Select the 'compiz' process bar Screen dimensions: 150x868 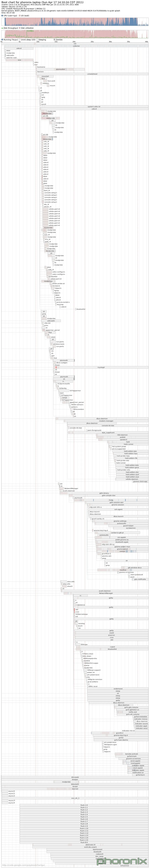click(x=122, y=551)
